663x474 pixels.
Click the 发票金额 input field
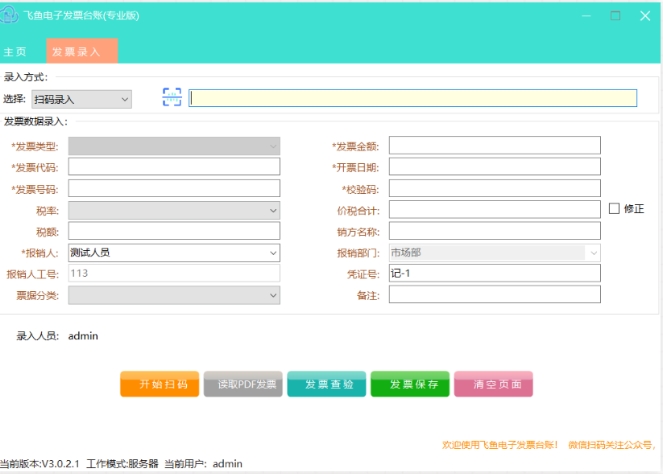tap(495, 145)
